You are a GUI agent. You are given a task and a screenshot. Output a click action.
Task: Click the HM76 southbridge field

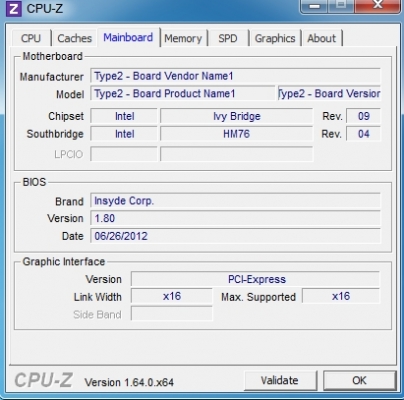237,134
